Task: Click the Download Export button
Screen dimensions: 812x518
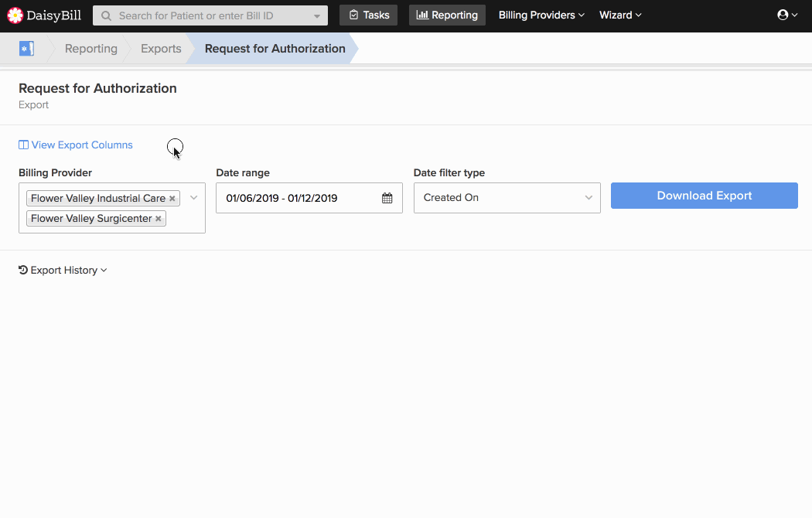Action: (705, 196)
